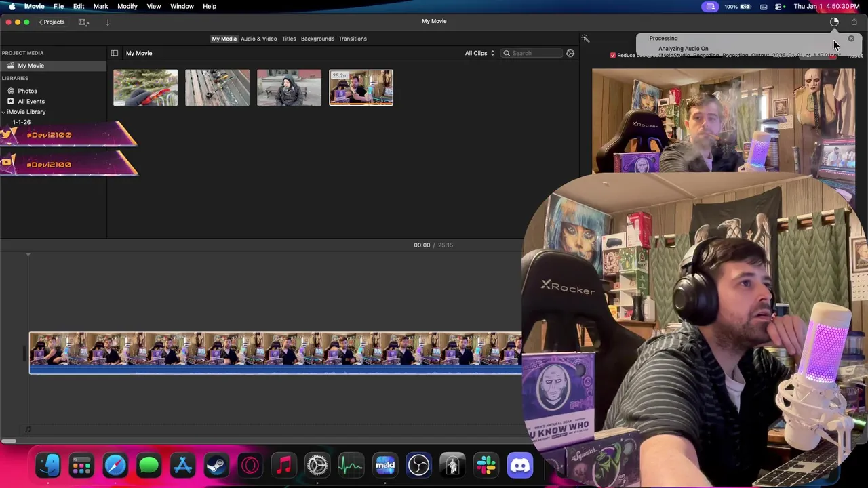Image resolution: width=868 pixels, height=488 pixels.
Task: Collapse the iMovie Library disclosure triangle
Action: 3,112
